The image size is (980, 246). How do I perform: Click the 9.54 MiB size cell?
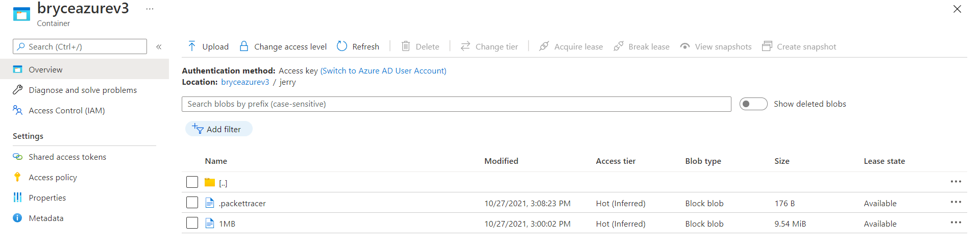790,224
